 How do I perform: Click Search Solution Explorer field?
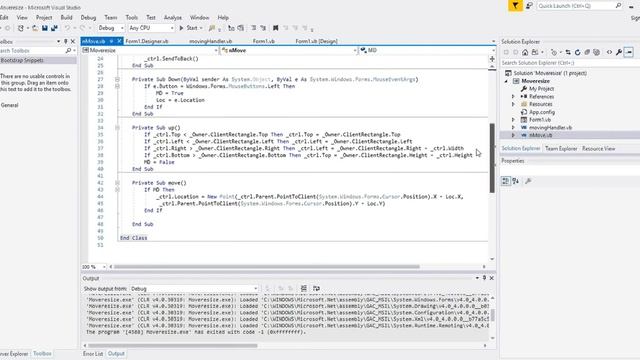tap(569, 63)
